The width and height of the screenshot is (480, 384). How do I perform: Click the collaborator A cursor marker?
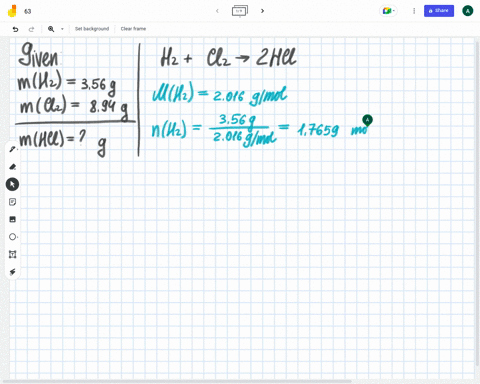click(x=367, y=120)
